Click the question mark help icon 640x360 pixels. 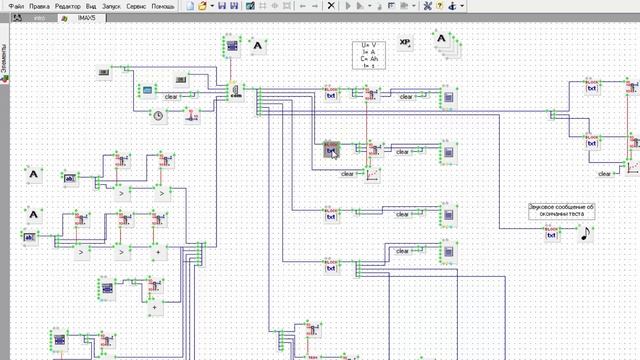[x=440, y=6]
